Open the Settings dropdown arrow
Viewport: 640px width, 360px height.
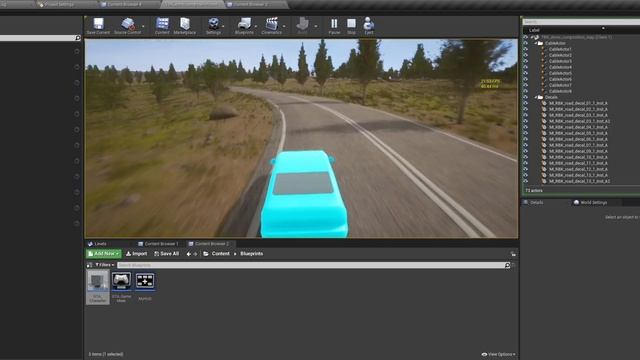click(224, 26)
